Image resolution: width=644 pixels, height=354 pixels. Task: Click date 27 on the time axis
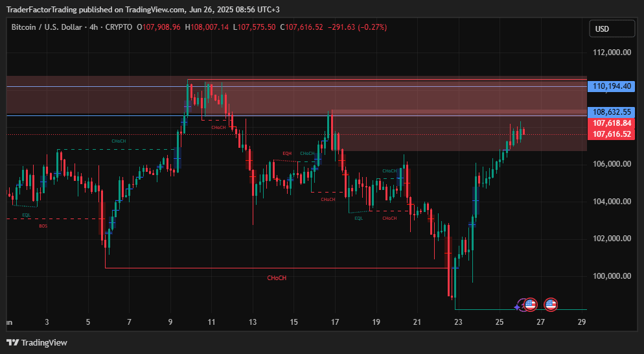pyautogui.click(x=540, y=322)
